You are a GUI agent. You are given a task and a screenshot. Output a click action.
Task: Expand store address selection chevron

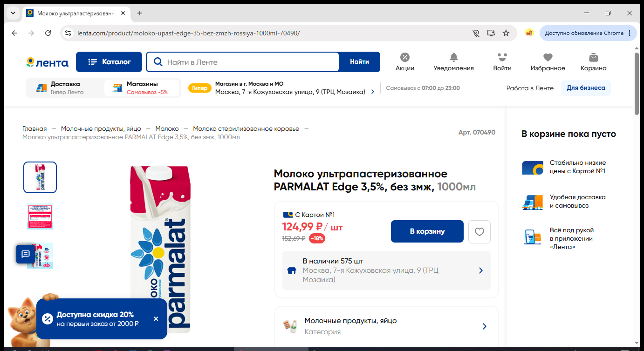coord(372,92)
